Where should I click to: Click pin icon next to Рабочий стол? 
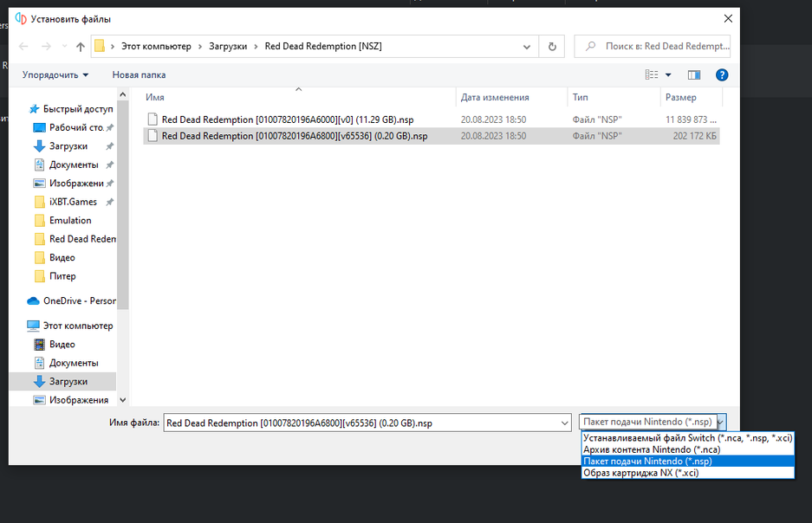[x=110, y=128]
